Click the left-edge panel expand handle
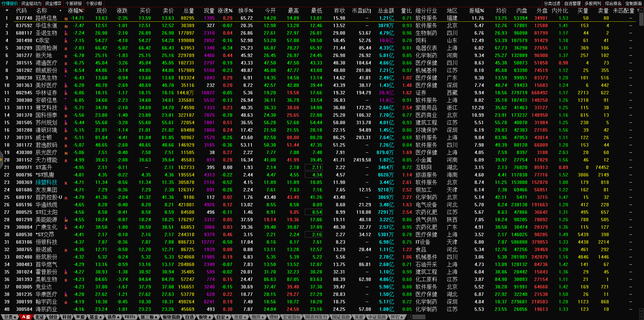Screen dimensions: 644x320 [1, 160]
